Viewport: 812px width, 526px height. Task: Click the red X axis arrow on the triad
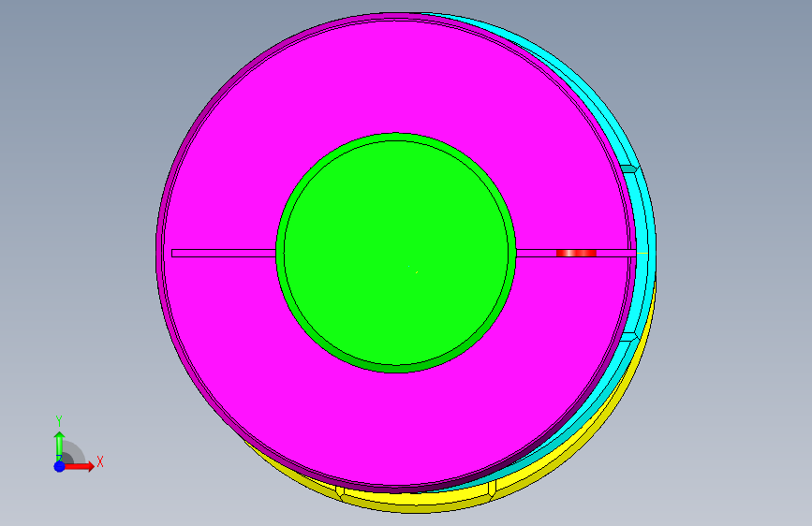79,466
